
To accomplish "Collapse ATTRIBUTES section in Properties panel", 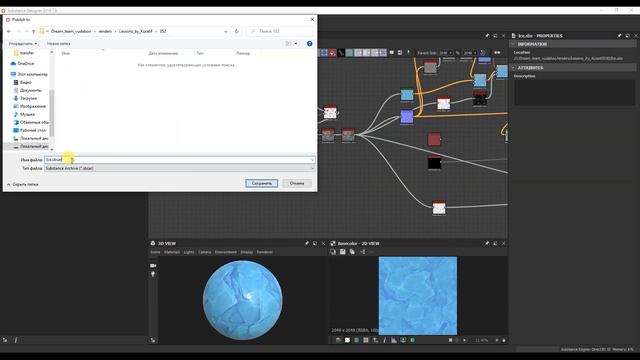I will pyautogui.click(x=513, y=68).
